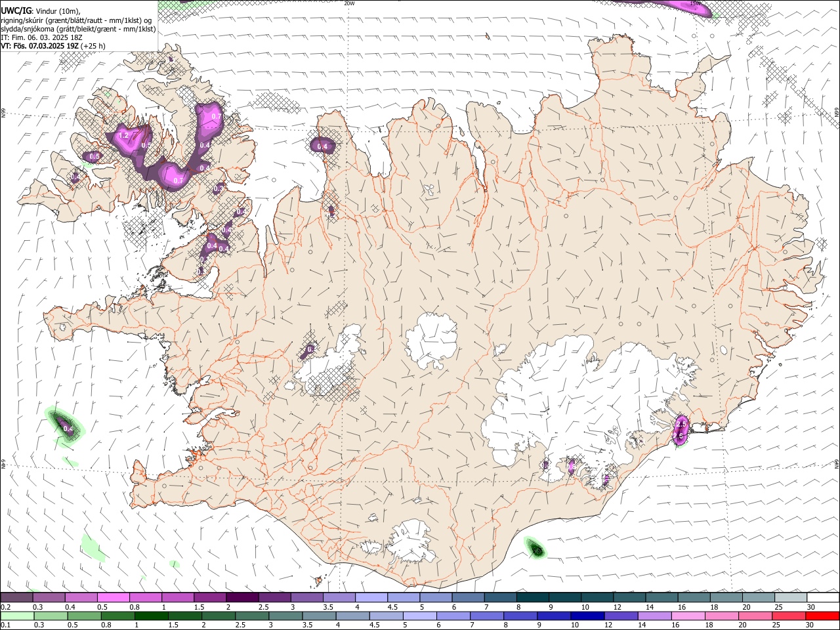Click the UWC/IG title in the header box

tap(16, 11)
